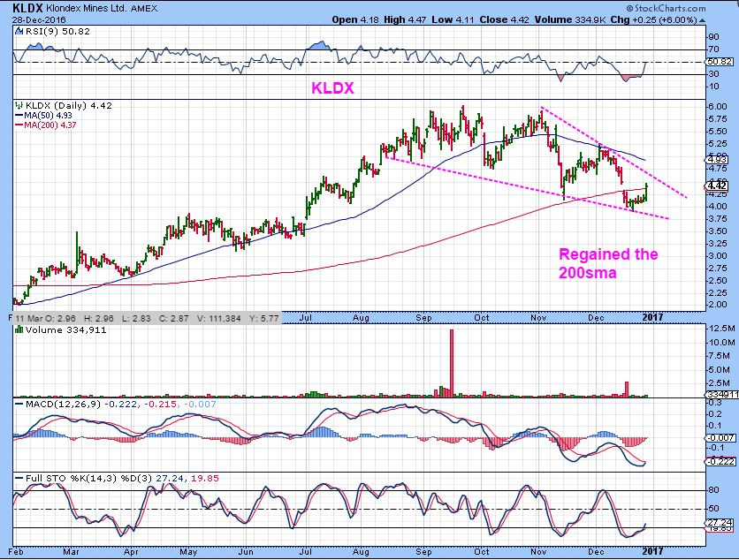Click the RSI indicator icon beside RSI(9)
The width and height of the screenshot is (739, 560).
[19, 32]
